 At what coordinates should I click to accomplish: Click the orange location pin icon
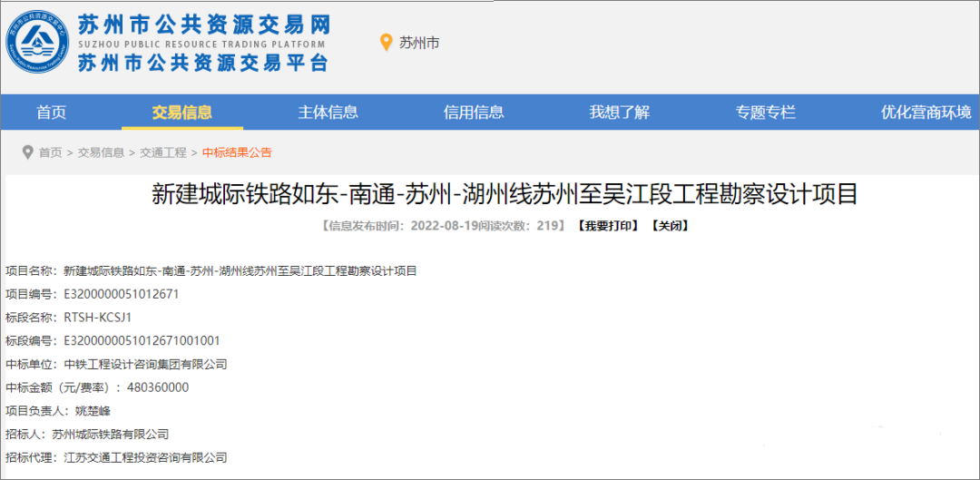(x=386, y=43)
